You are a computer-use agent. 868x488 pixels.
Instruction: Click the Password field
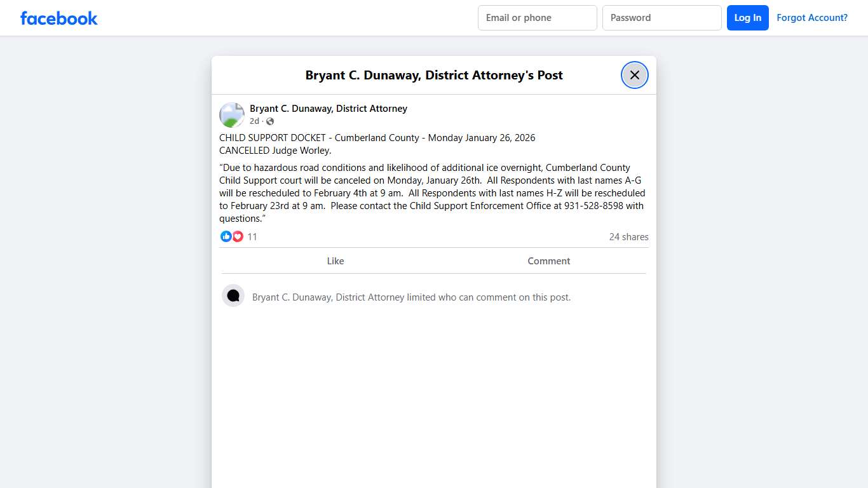[x=661, y=18]
